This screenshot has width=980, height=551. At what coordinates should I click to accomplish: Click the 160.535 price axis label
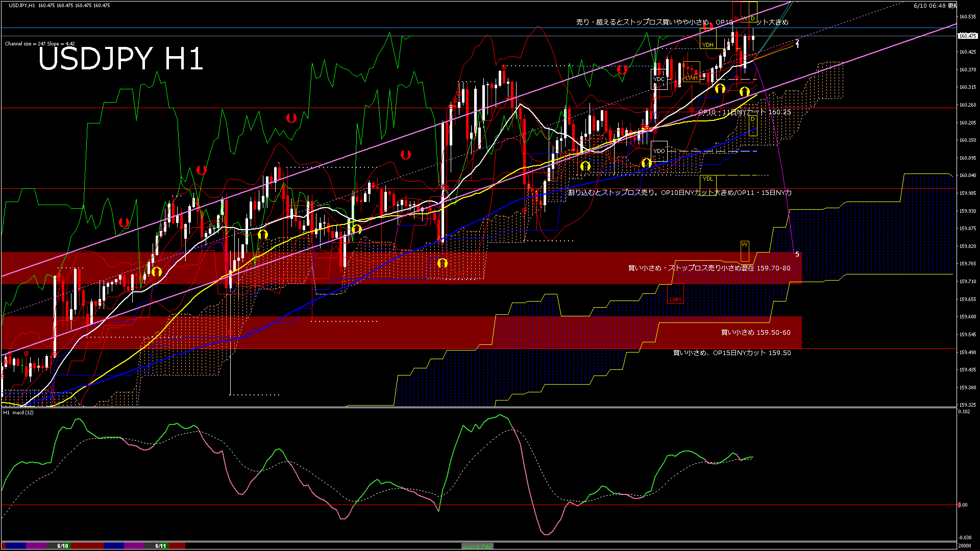pyautogui.click(x=968, y=17)
